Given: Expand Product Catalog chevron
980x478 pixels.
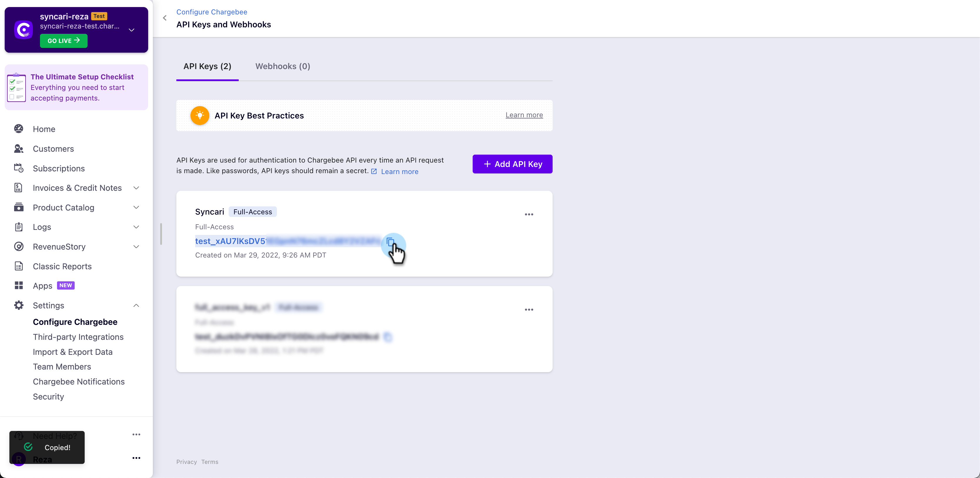Looking at the screenshot, I should [136, 208].
